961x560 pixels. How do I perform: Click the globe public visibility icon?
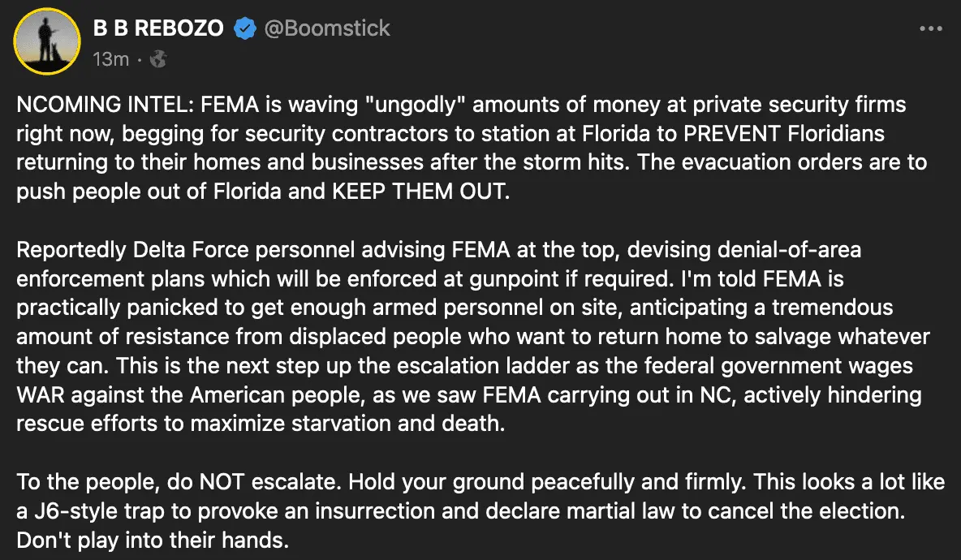159,59
